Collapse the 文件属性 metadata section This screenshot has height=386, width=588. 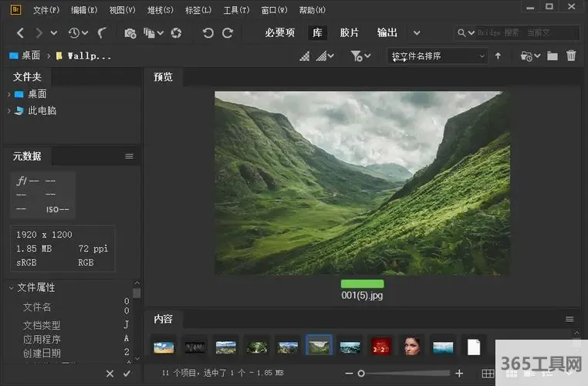click(x=11, y=288)
